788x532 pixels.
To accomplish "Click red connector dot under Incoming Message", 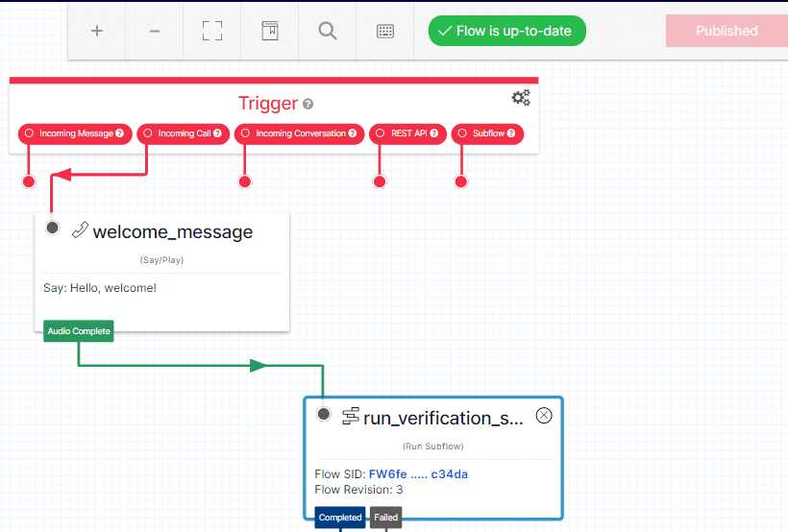I will [x=29, y=181].
